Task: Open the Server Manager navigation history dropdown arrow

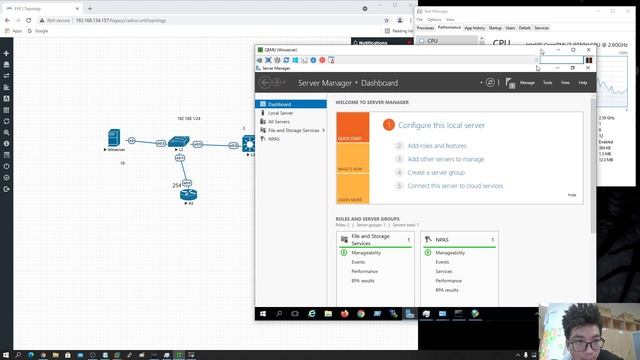Action: pyautogui.click(x=284, y=83)
